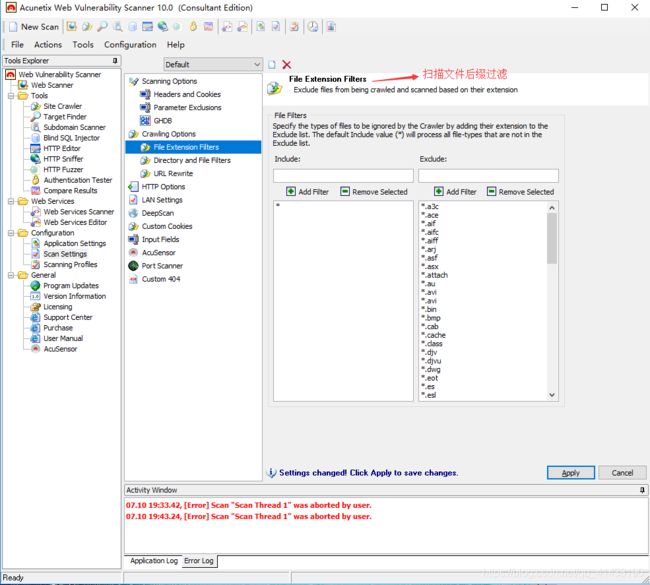Collapse the Configuration folder node
The image size is (650, 585).
[x=11, y=233]
